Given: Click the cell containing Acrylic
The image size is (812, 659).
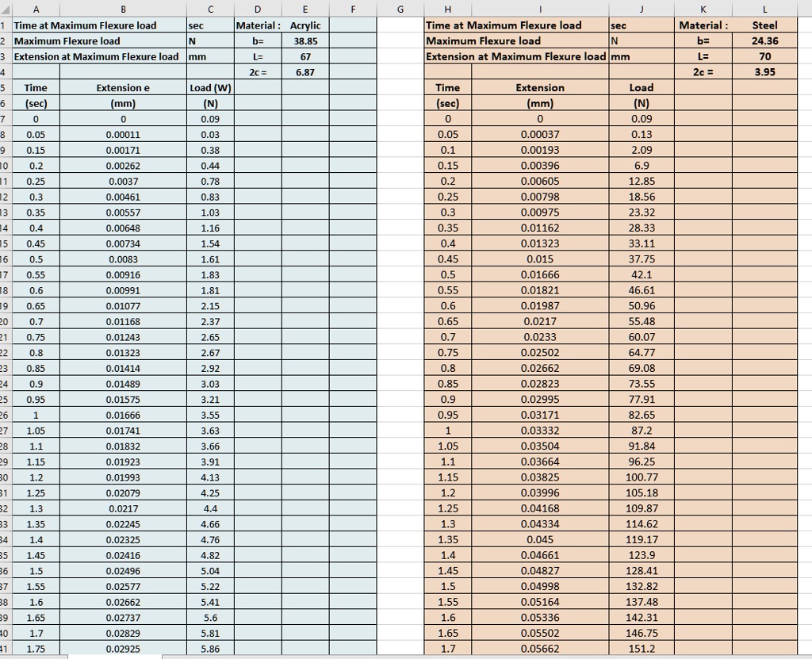Looking at the screenshot, I should [x=305, y=25].
